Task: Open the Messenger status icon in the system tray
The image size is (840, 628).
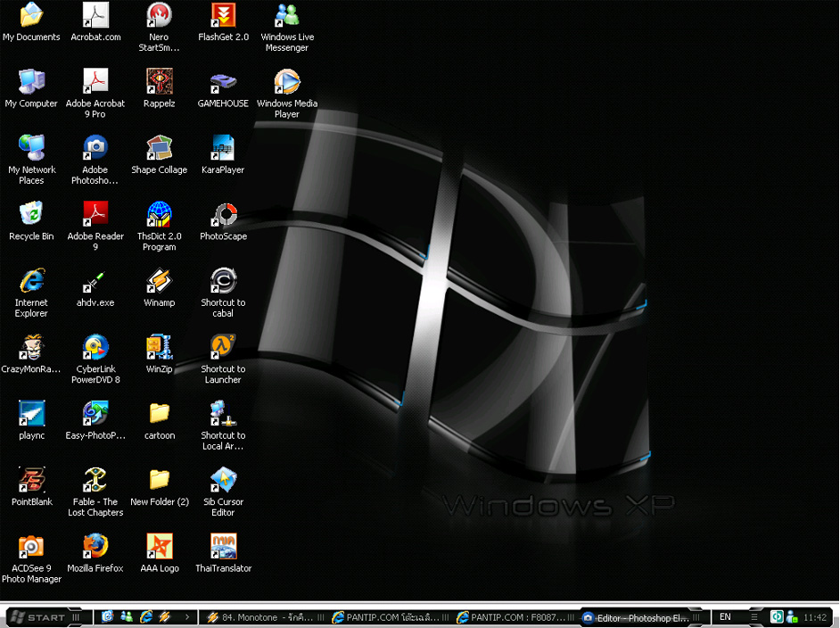Action: [793, 617]
